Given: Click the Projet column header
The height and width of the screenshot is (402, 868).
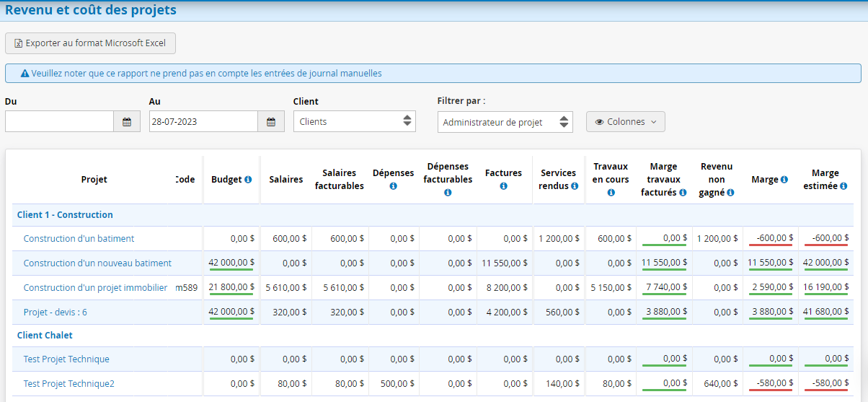Looking at the screenshot, I should 94,180.
